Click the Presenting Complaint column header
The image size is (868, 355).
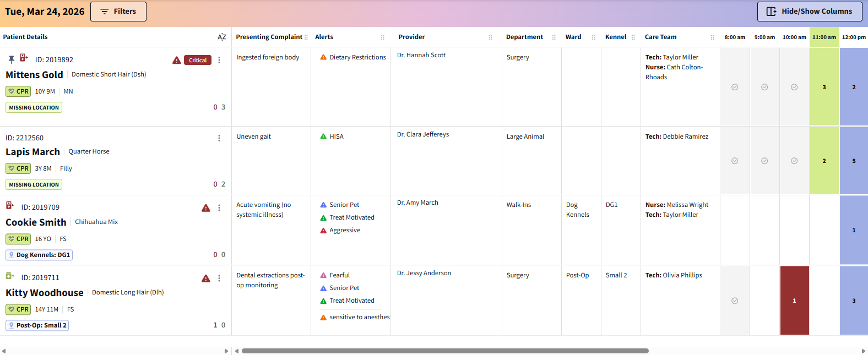pyautogui.click(x=269, y=37)
